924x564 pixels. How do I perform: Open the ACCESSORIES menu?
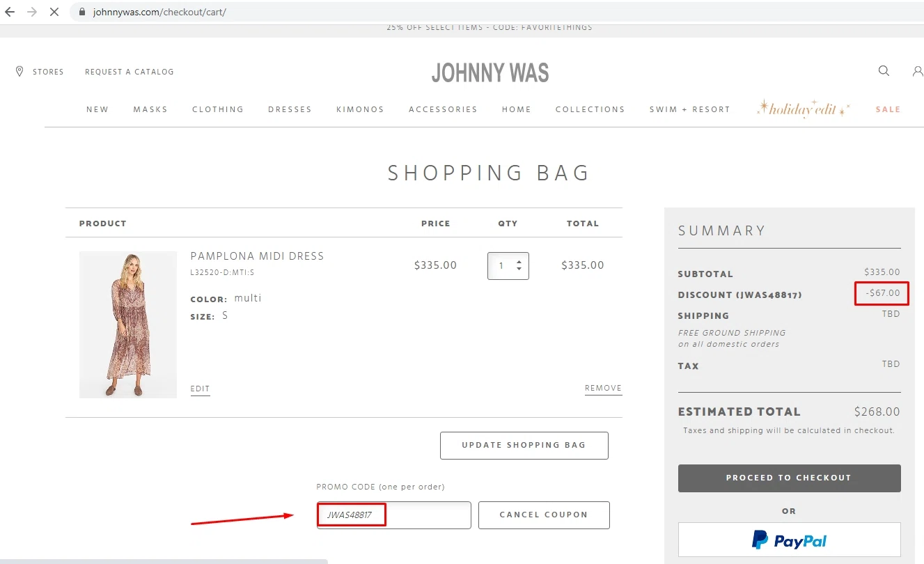(x=443, y=109)
